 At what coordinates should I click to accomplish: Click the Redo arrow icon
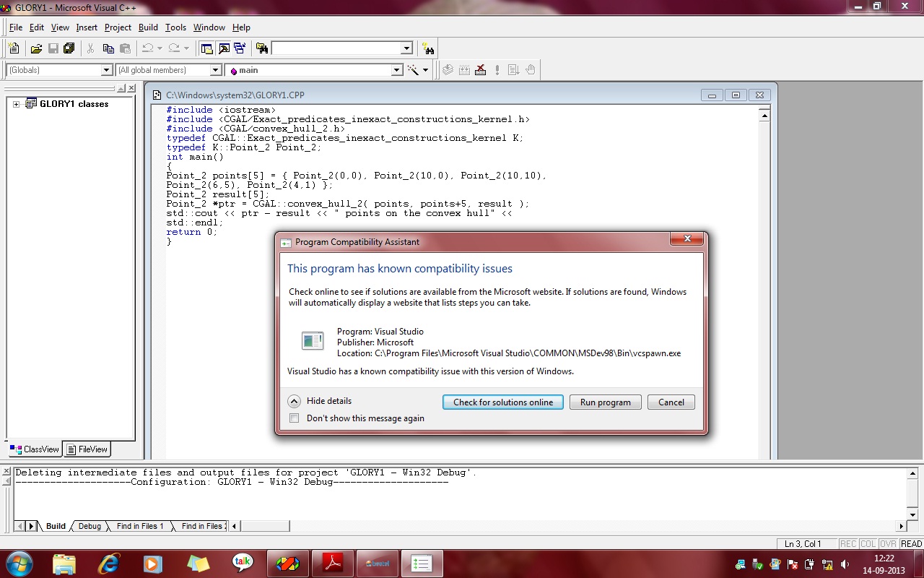pos(174,48)
